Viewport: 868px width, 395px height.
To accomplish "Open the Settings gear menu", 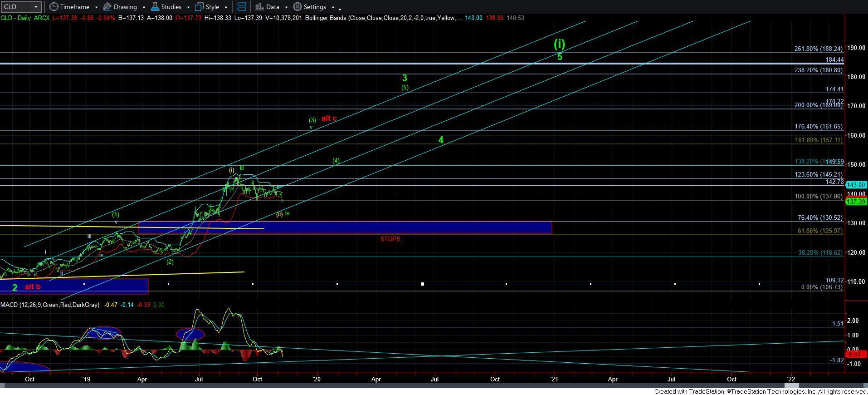I will point(310,7).
